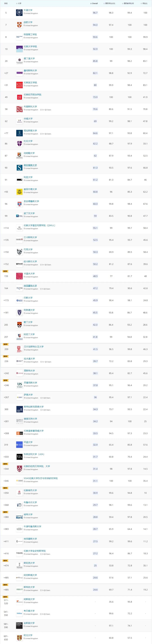This screenshot has width=152, height=644.
Task: Click the Southampton S logo
Action: [x=19, y=168]
